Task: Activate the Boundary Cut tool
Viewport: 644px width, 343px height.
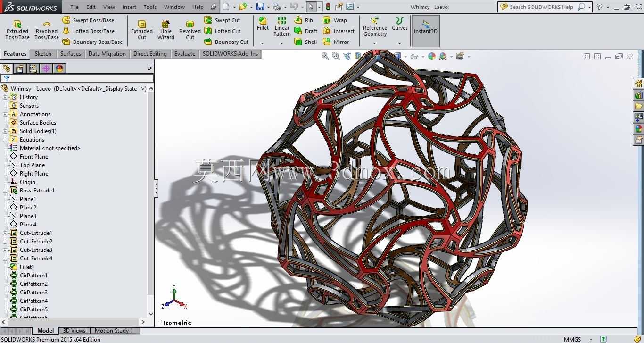Action: pyautogui.click(x=226, y=42)
